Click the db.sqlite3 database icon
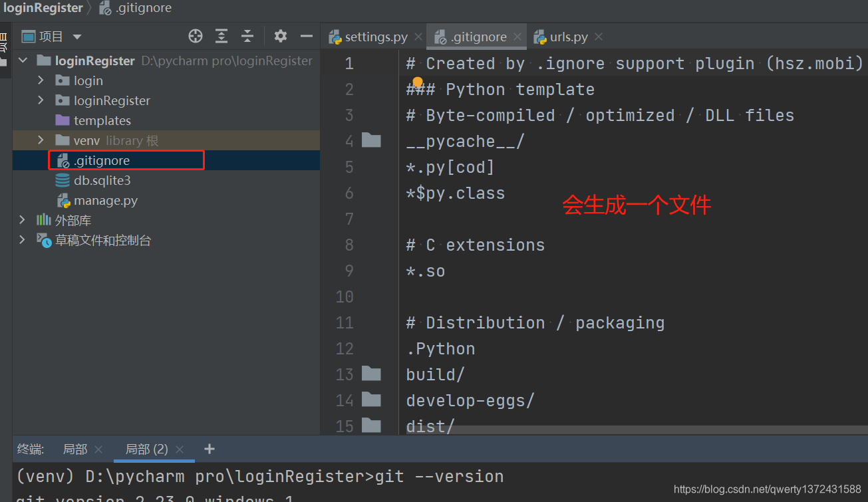 (63, 180)
